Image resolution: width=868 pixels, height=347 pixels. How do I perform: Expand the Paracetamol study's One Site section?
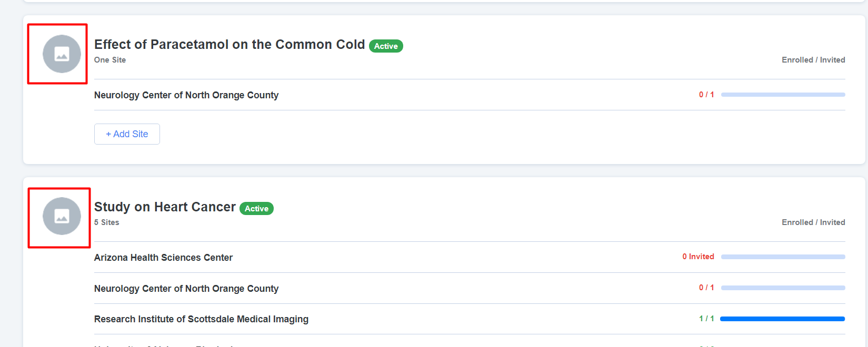tap(110, 60)
